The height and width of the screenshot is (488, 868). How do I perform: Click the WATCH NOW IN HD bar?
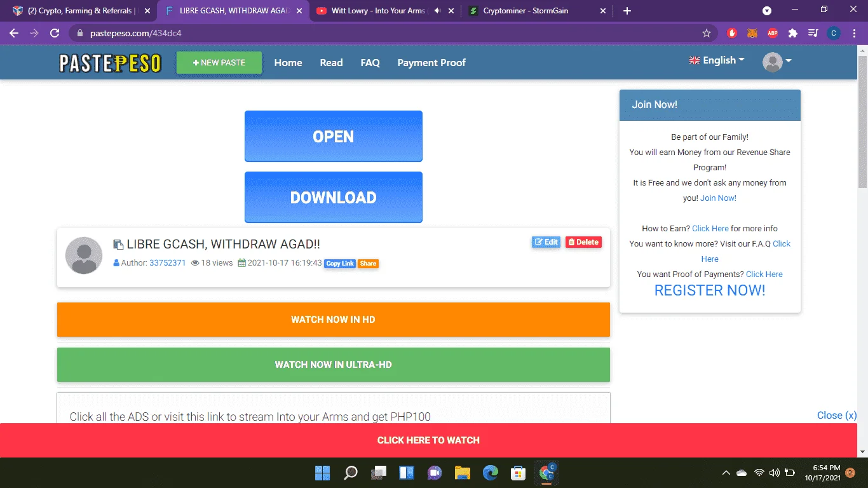click(334, 320)
